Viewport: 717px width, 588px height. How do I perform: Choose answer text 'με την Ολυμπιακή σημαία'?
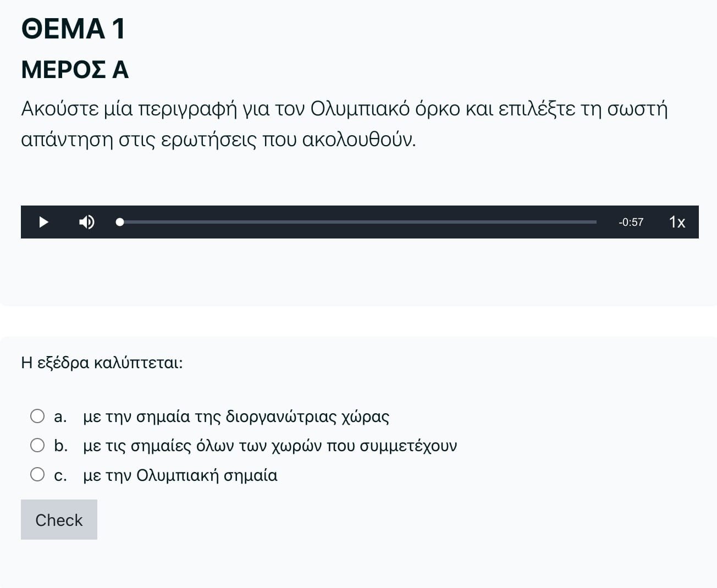180,475
